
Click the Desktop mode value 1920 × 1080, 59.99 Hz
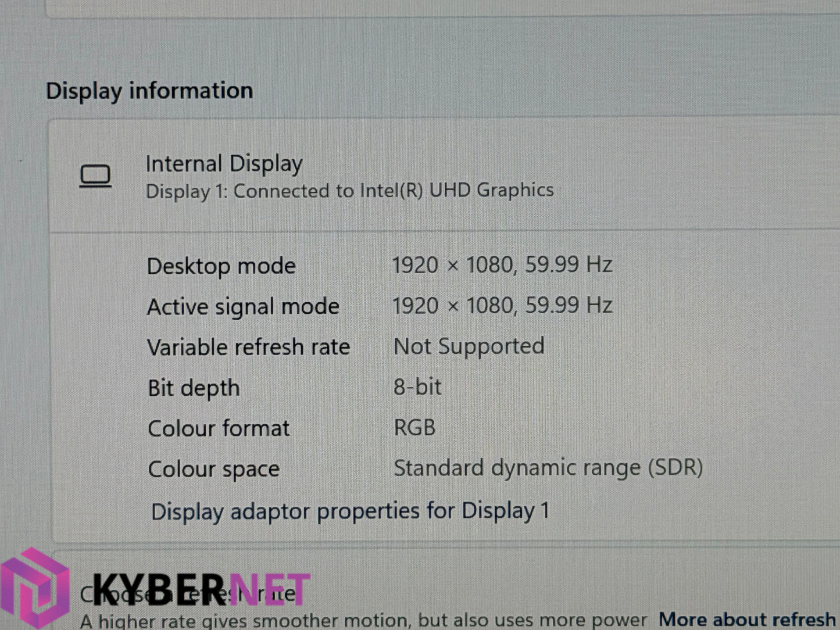[x=502, y=265]
